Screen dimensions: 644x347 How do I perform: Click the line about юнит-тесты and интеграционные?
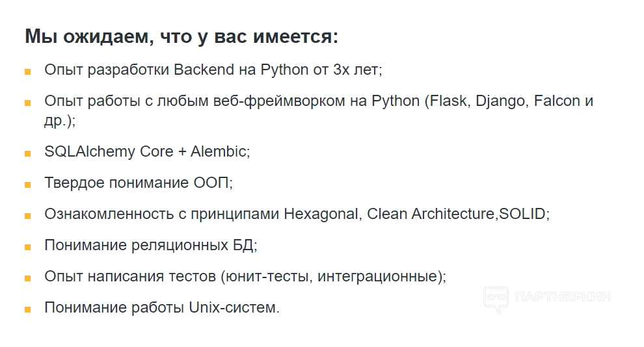(245, 276)
